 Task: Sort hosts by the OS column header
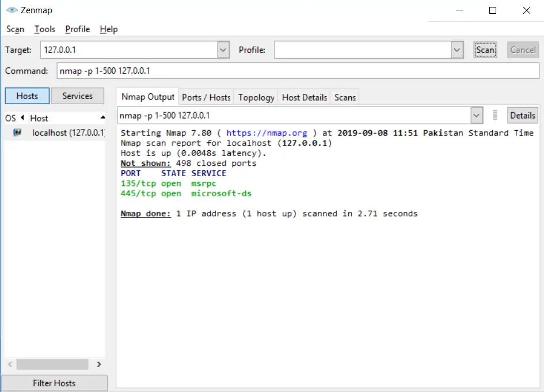pyautogui.click(x=14, y=119)
